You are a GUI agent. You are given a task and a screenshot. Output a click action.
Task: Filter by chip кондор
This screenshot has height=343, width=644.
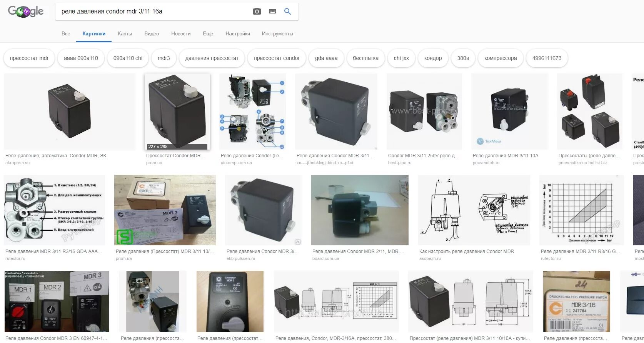433,58
